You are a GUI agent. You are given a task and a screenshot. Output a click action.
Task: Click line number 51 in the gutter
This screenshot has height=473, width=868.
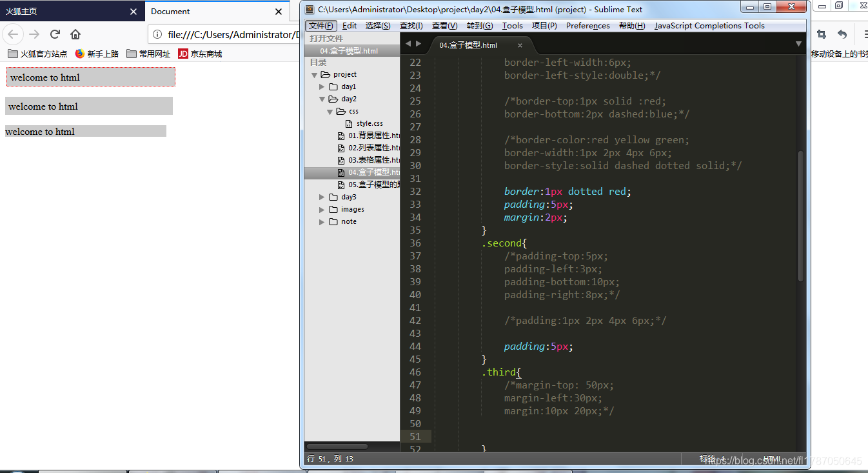point(415,437)
